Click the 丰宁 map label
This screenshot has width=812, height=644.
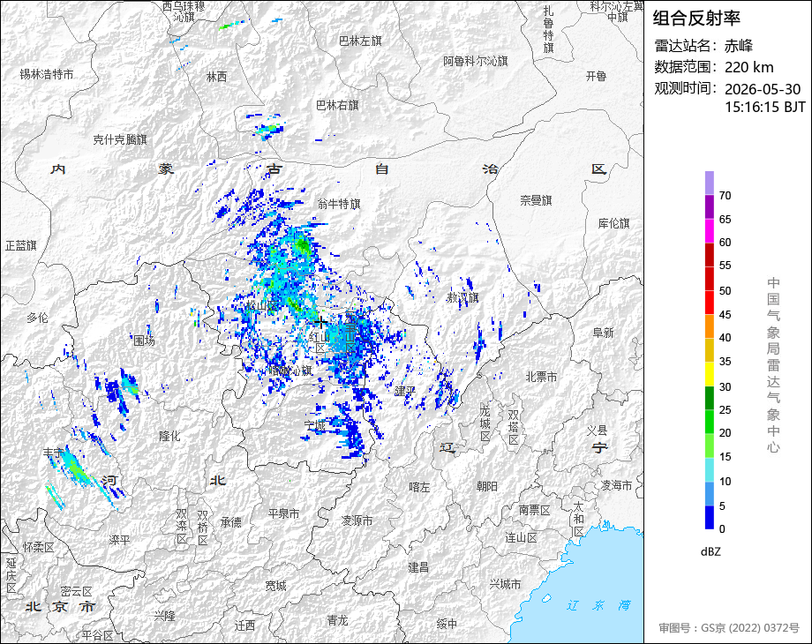[53, 453]
